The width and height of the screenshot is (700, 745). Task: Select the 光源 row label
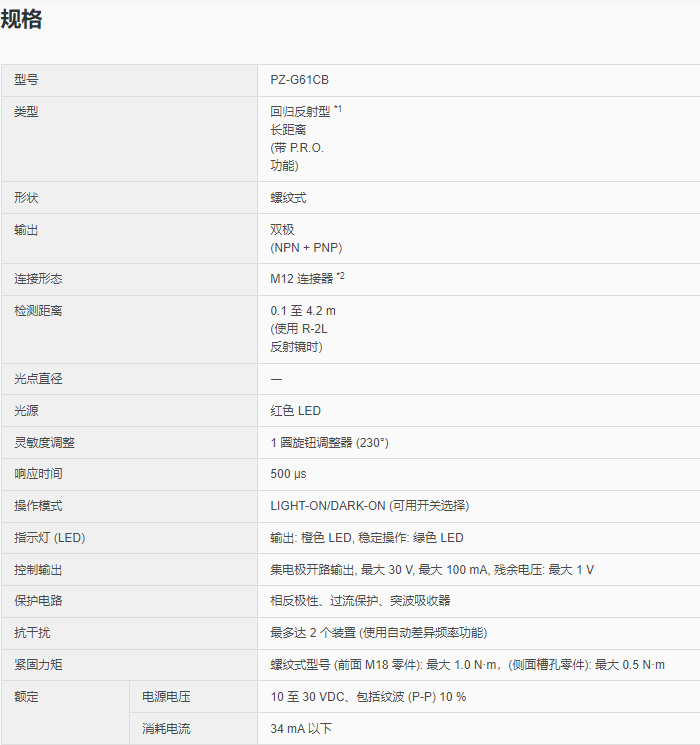pyautogui.click(x=26, y=411)
